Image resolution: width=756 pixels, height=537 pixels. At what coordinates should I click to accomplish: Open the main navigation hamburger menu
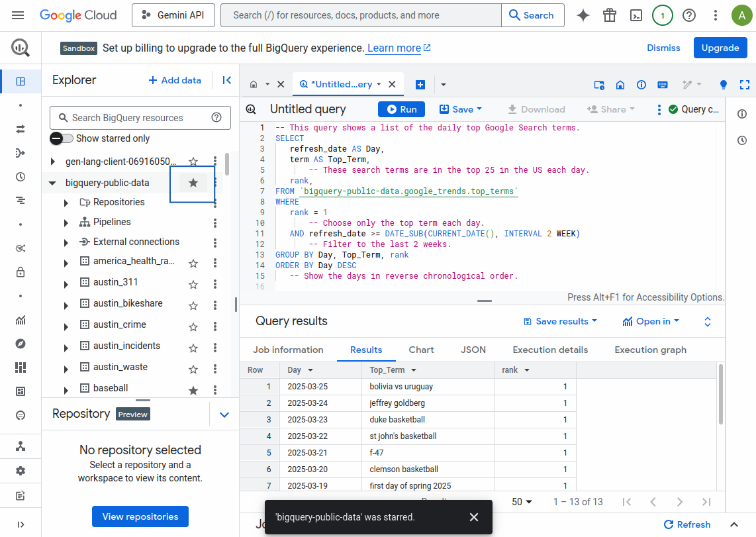pyautogui.click(x=18, y=15)
